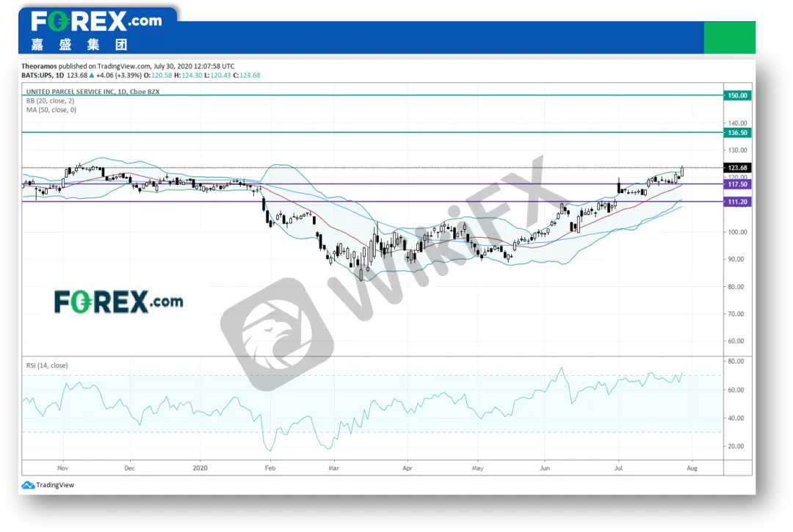
Task: Click the 70.00 price axis value
Action: pyautogui.click(x=737, y=314)
